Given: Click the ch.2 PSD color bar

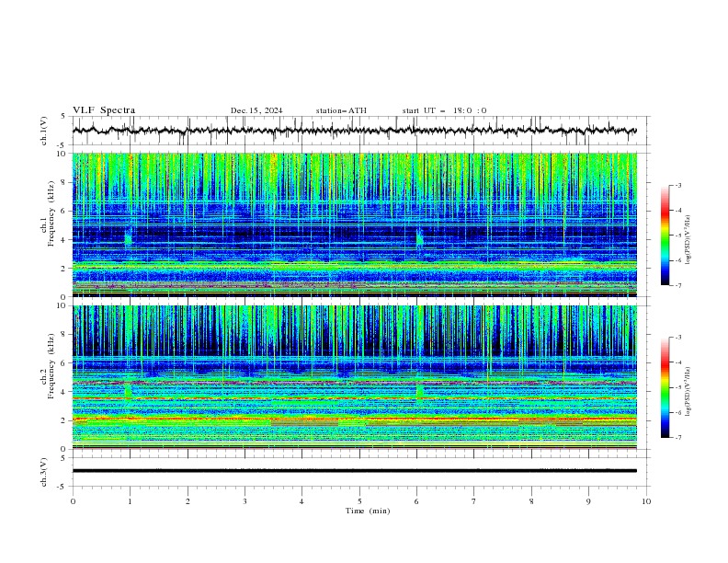Looking at the screenshot, I should click(x=665, y=387).
